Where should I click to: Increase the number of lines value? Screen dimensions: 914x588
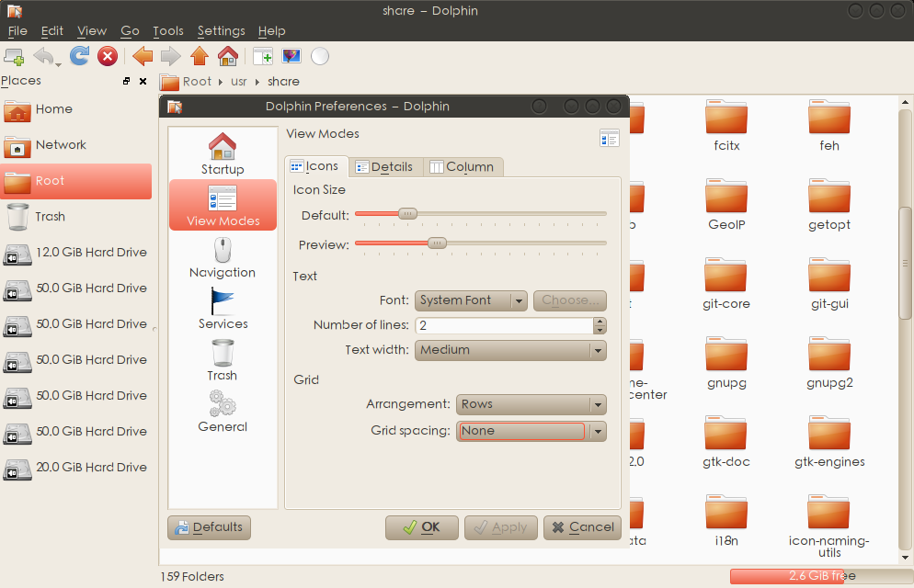click(600, 322)
